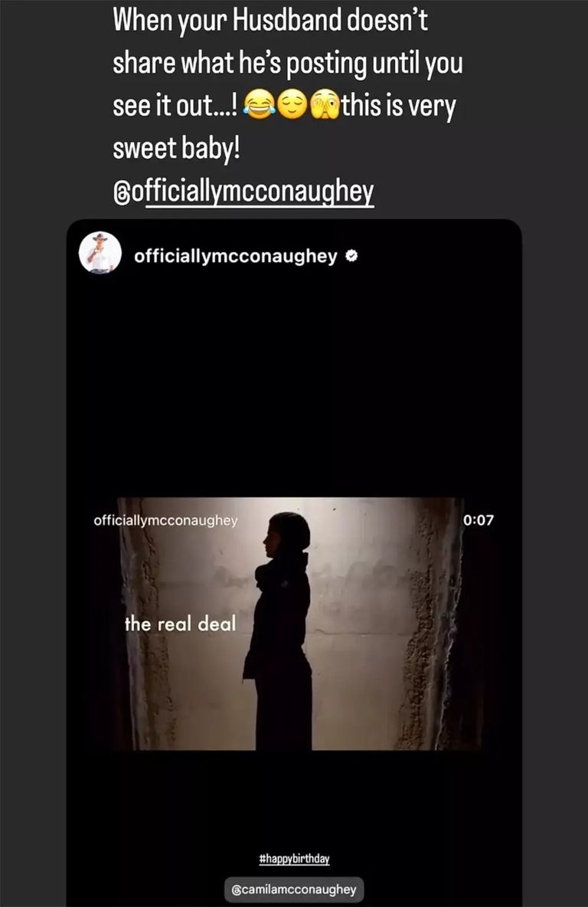Click the "this is very" text after emojis
Image resolution: width=588 pixels, height=907 pixels.
click(x=398, y=106)
